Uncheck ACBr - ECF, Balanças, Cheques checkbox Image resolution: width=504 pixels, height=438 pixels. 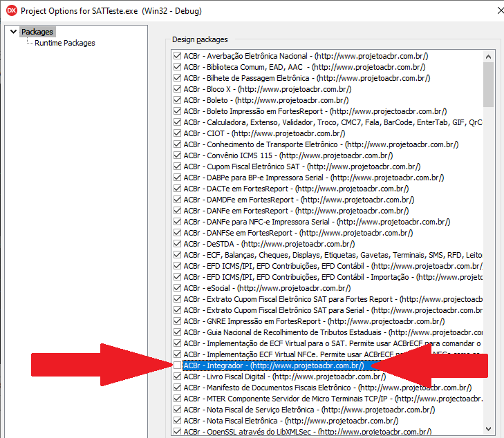click(x=177, y=255)
